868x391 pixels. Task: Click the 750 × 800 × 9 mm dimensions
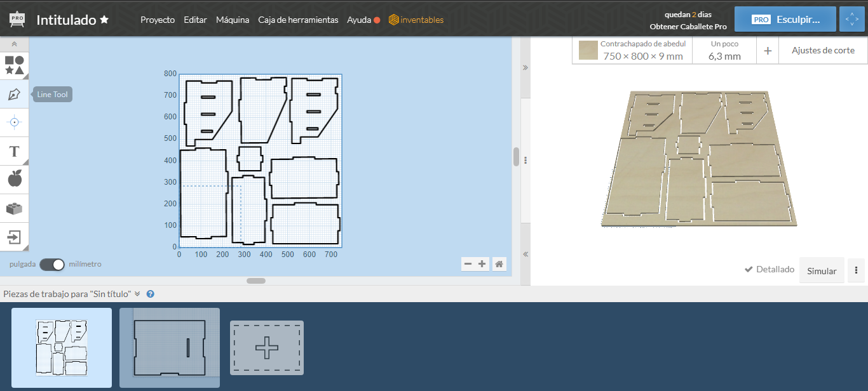point(643,56)
